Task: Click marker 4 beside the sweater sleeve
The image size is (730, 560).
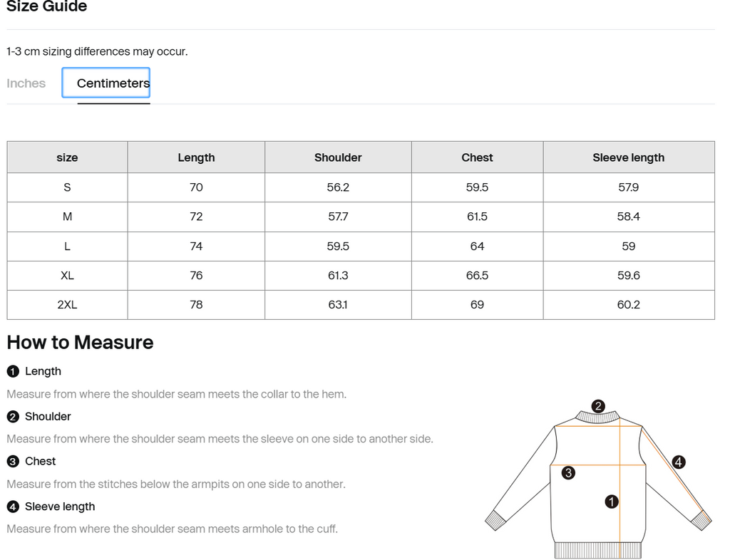Action: click(x=678, y=462)
